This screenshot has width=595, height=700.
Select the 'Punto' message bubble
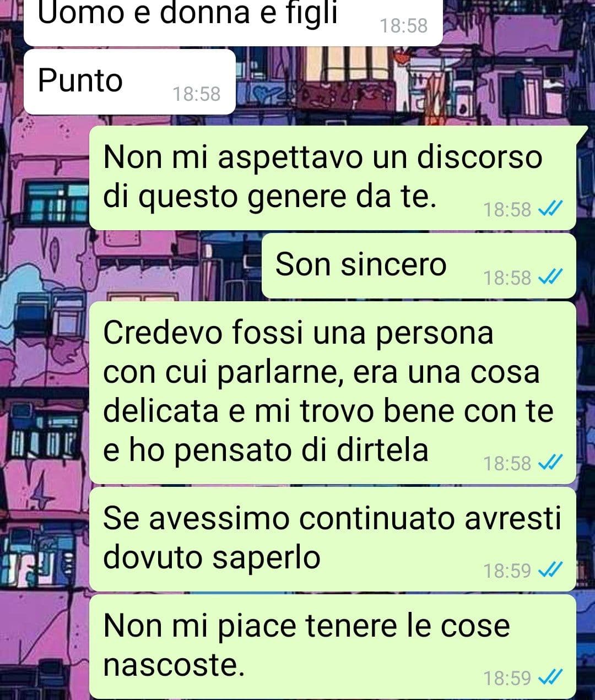[130, 82]
